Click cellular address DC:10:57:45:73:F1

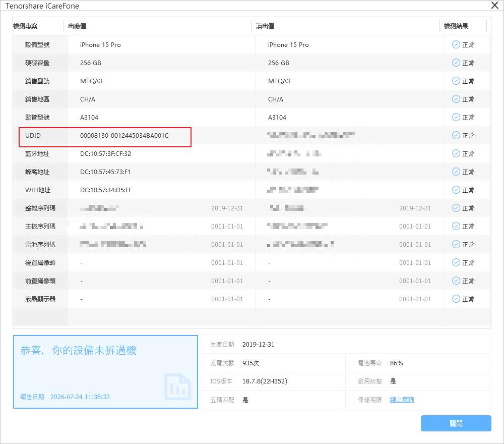[x=105, y=172]
